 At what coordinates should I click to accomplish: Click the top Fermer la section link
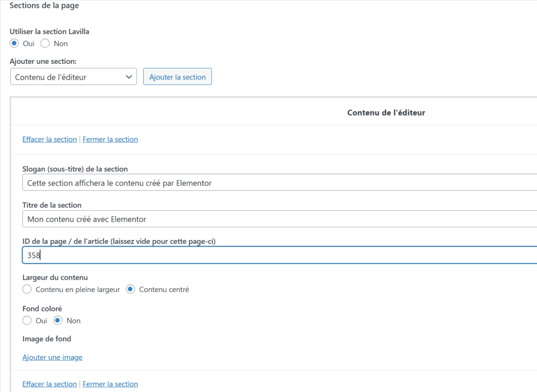click(110, 139)
